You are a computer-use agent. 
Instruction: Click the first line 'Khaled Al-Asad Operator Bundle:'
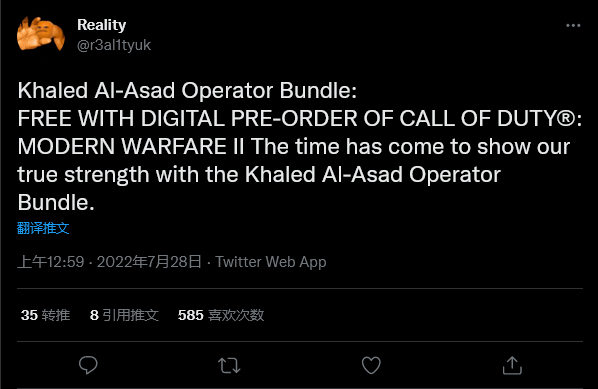(x=187, y=91)
